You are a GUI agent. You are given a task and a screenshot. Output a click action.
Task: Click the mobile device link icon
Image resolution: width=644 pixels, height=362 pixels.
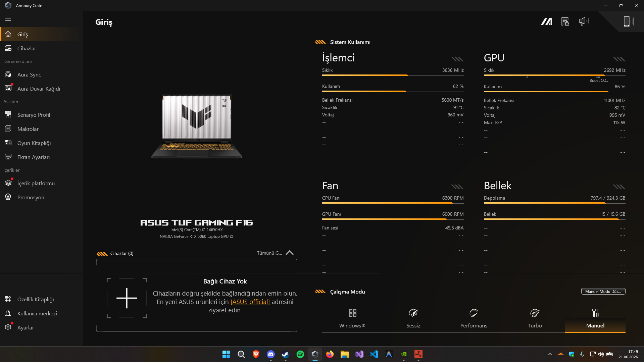coord(628,21)
